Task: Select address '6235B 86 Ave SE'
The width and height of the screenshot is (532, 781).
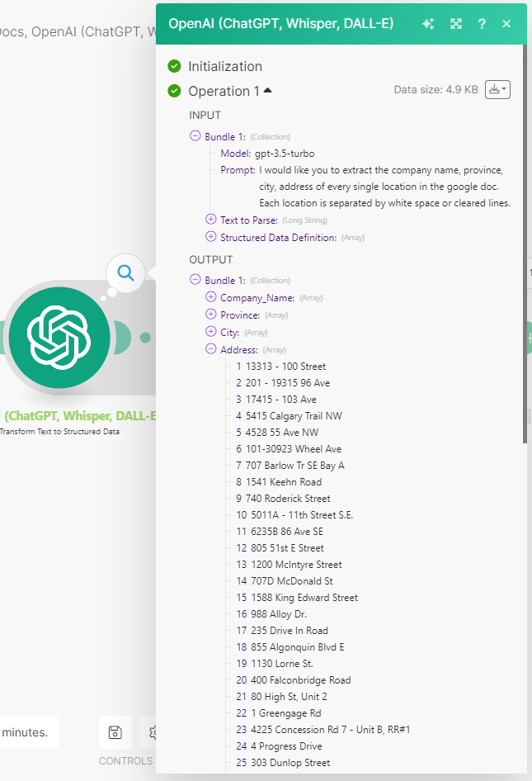Action: [287, 531]
